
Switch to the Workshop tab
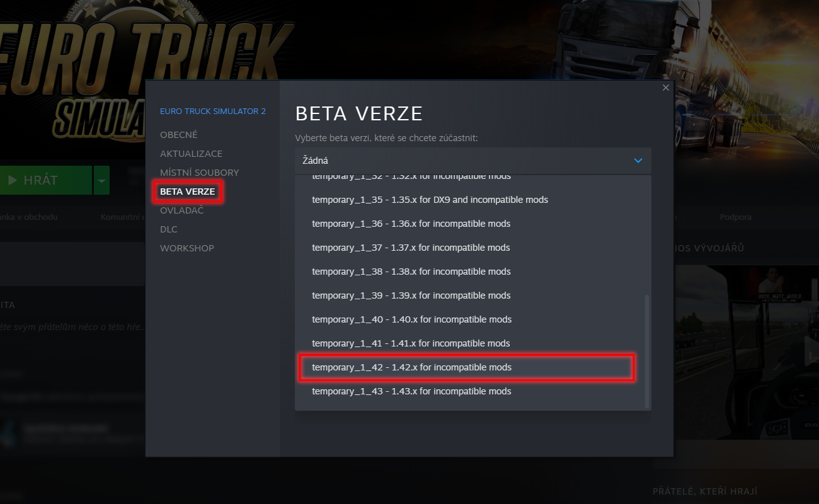click(187, 248)
